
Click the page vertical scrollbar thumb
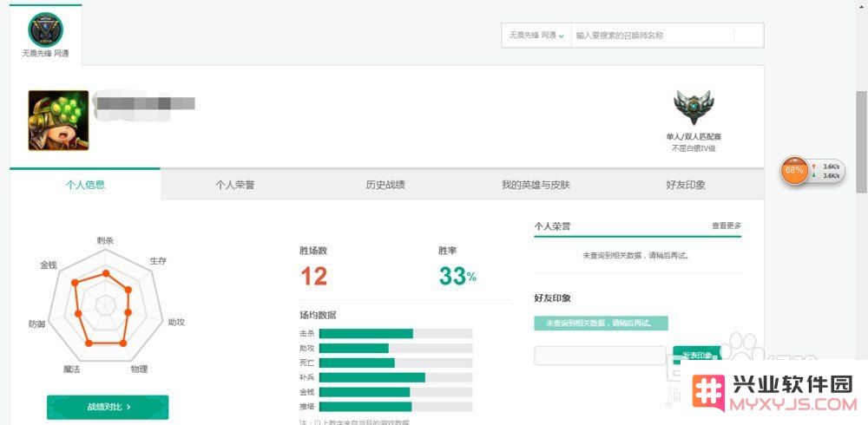861,142
